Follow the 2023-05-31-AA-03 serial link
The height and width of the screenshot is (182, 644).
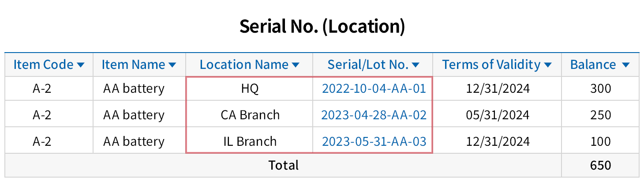[x=374, y=142]
